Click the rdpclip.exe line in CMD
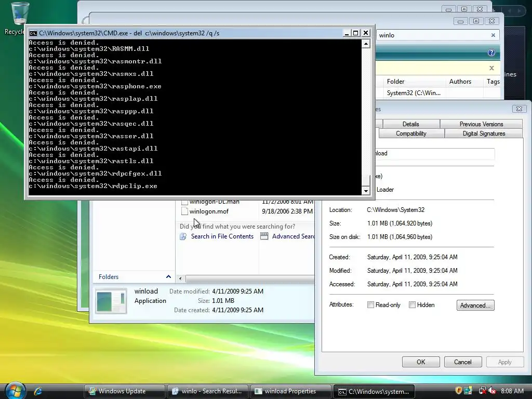 tap(93, 187)
